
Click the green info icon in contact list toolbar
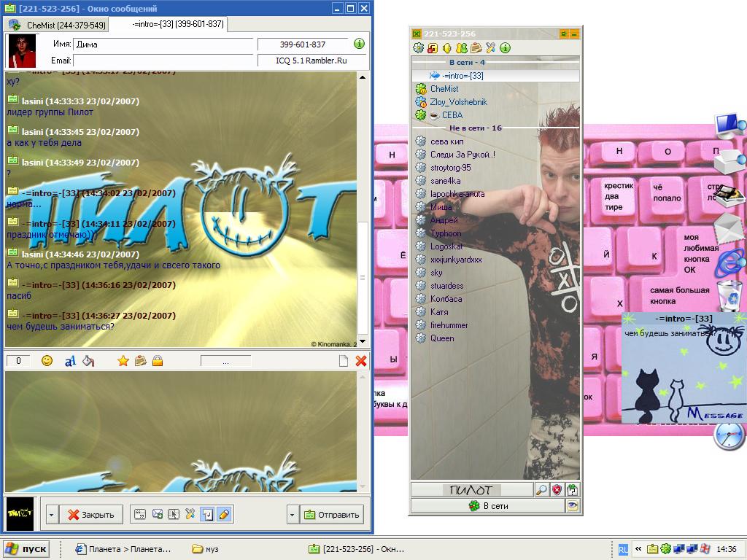coord(505,48)
